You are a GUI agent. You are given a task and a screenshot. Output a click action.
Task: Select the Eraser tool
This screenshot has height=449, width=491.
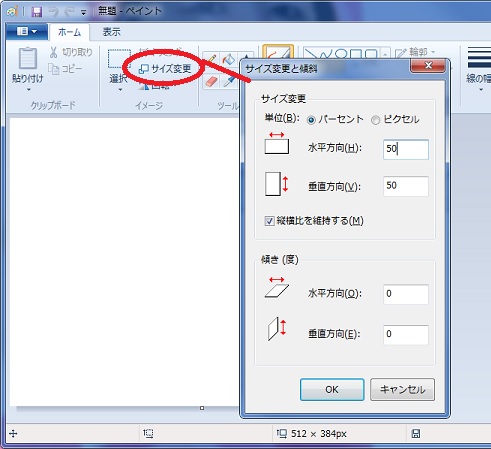pos(211,81)
